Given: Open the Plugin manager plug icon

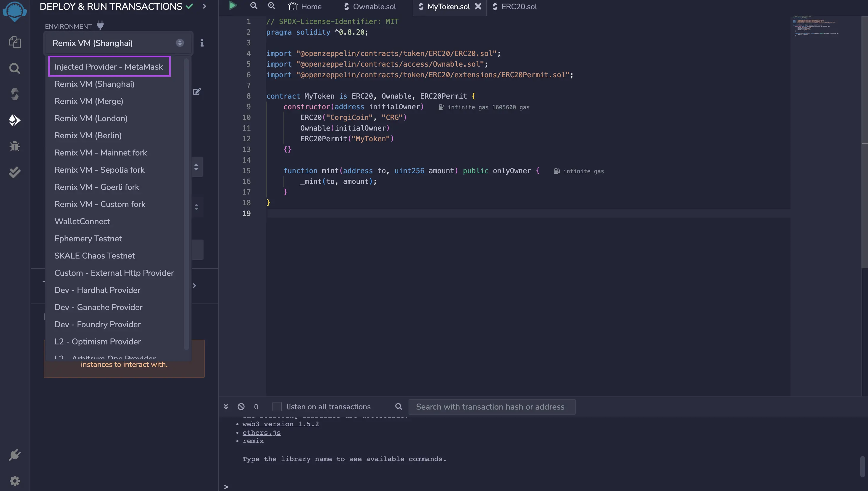Looking at the screenshot, I should [14, 455].
